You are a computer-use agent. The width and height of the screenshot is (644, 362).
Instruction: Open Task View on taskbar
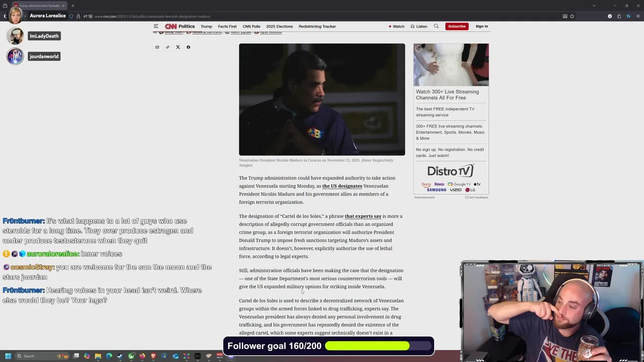point(76,356)
